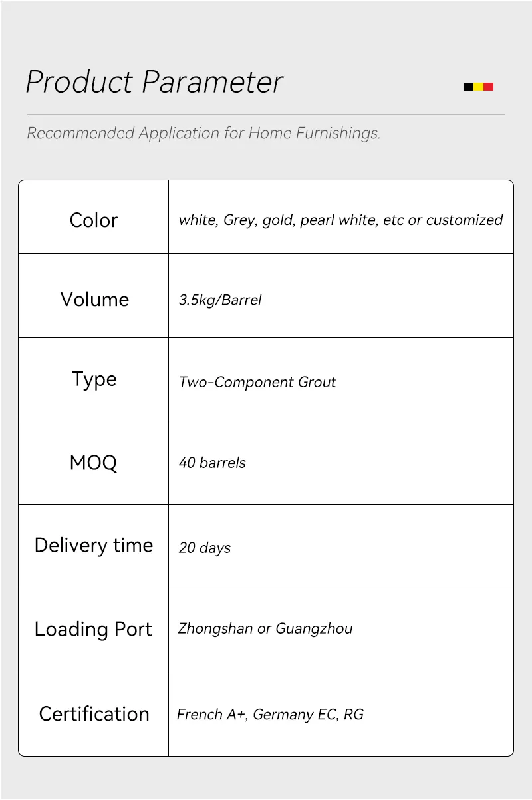Screen dimensions: 532x800
Task: Select the Recommended Application for Home Furnishings subtitle
Action: click(203, 133)
